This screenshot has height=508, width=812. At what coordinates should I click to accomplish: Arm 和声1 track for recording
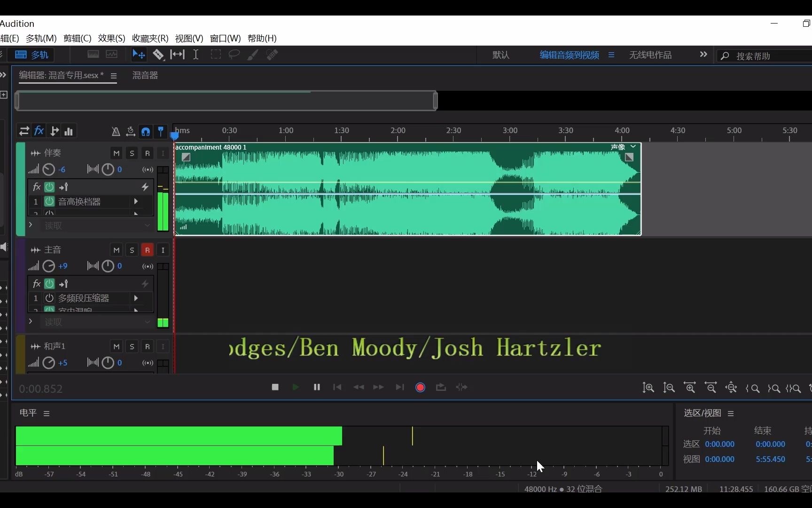pyautogui.click(x=148, y=347)
